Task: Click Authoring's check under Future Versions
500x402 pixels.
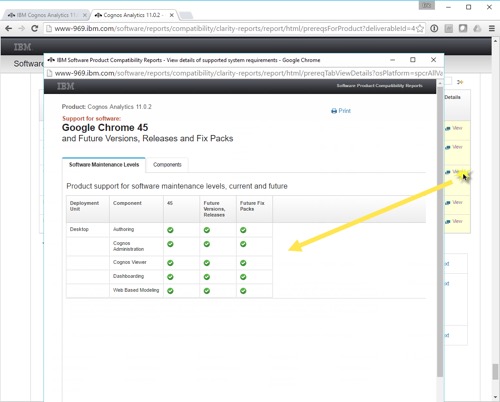Action: 207,230
